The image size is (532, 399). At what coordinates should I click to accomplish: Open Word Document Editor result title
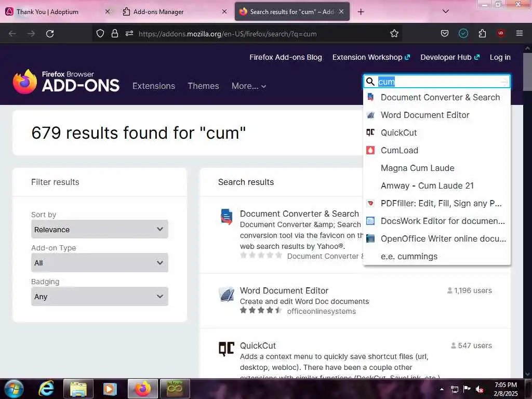pos(284,291)
